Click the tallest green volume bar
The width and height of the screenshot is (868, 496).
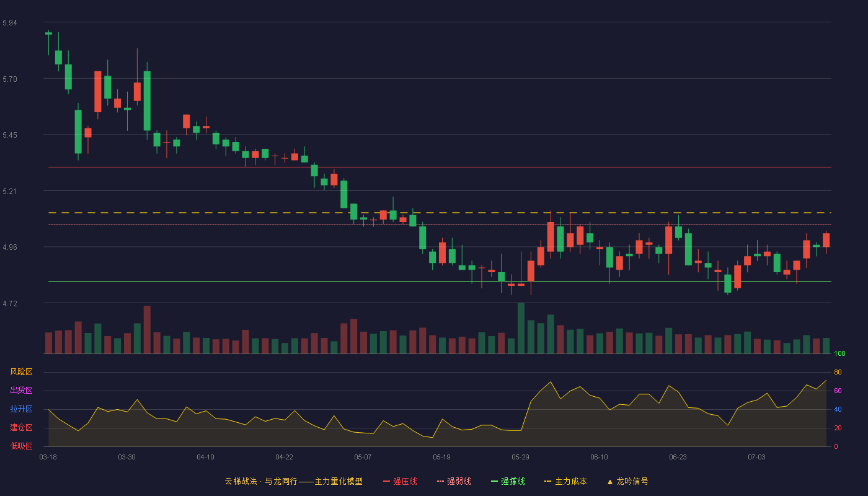pyautogui.click(x=521, y=328)
